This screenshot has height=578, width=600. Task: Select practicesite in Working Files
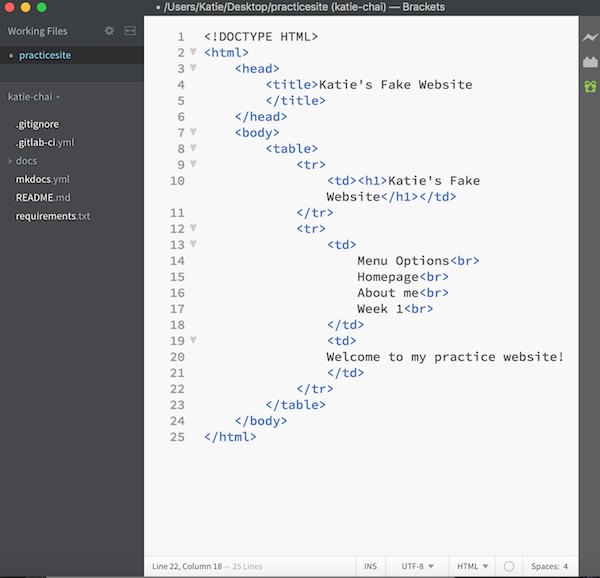45,55
